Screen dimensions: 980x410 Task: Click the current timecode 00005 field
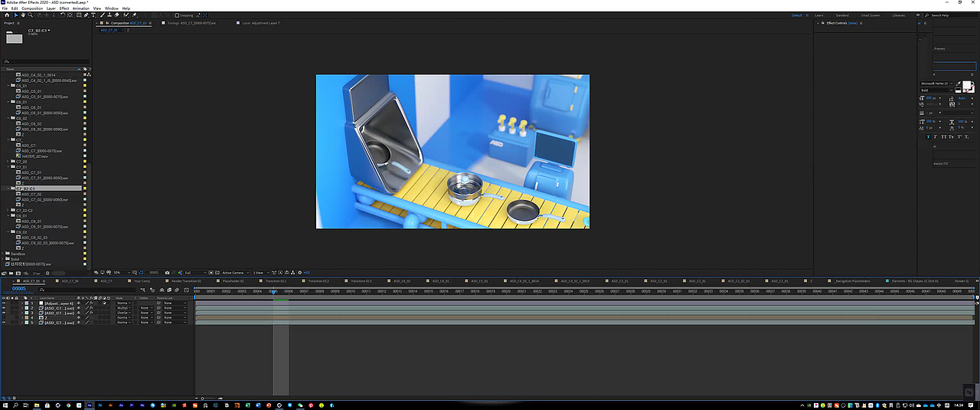click(19, 289)
